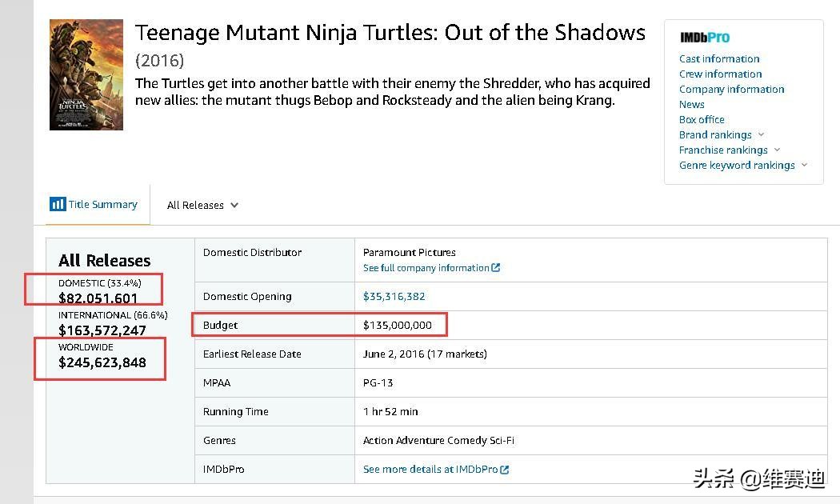The height and width of the screenshot is (504, 840).
Task: Open the movie poster thumbnail
Action: point(86,74)
